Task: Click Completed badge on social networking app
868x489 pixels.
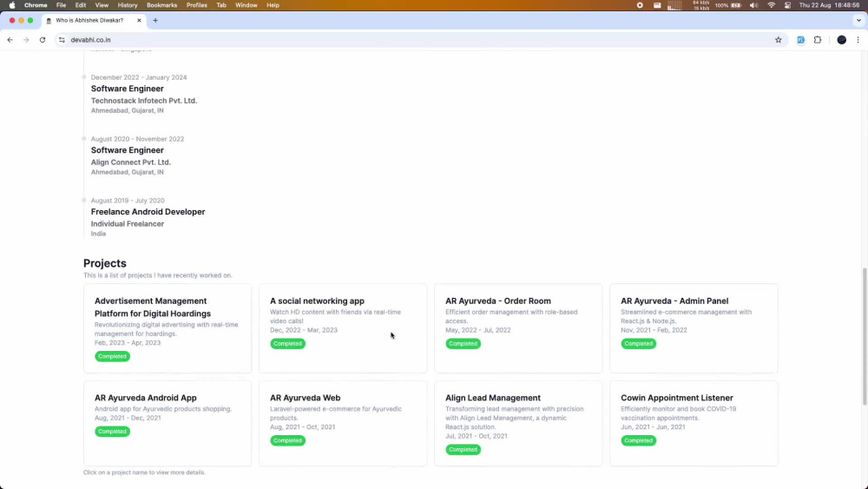Action: pos(288,343)
